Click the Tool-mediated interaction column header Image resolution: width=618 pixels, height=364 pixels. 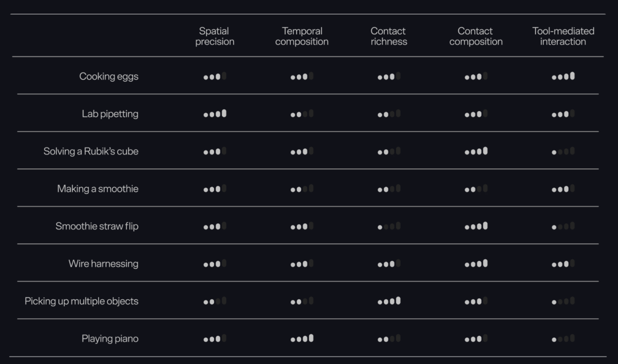[x=563, y=36]
